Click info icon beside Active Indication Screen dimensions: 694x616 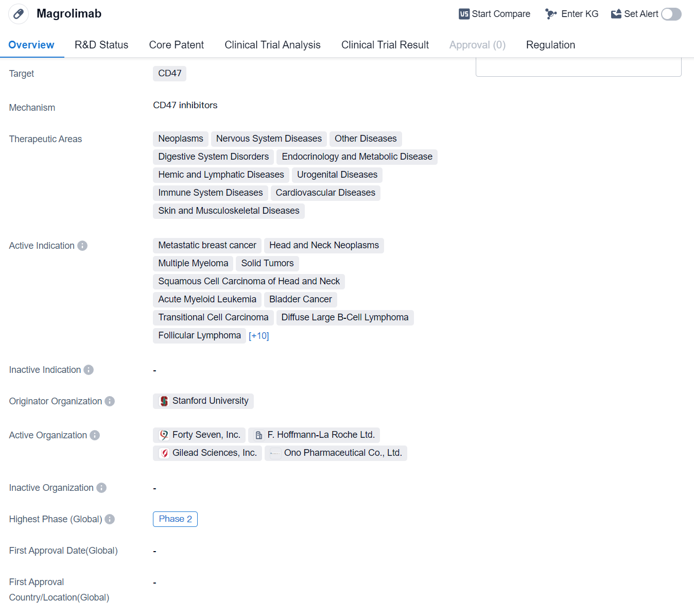82,246
